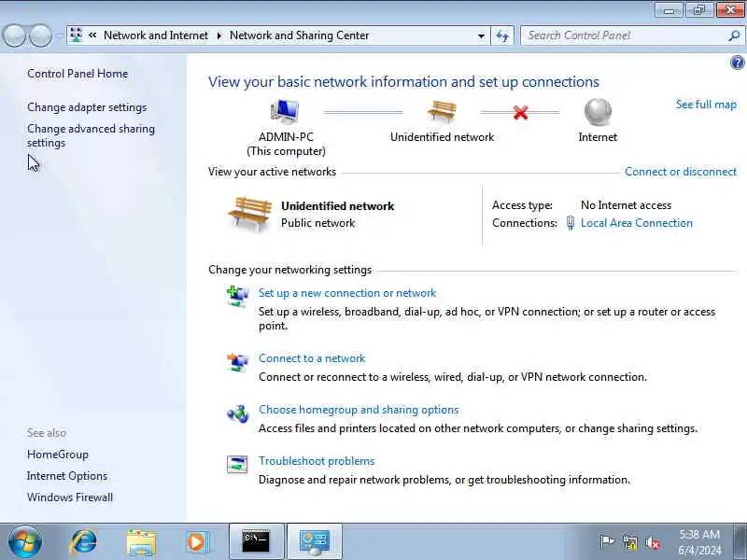747x560 pixels.
Task: Open Action Center flag tray icon
Action: point(606,542)
